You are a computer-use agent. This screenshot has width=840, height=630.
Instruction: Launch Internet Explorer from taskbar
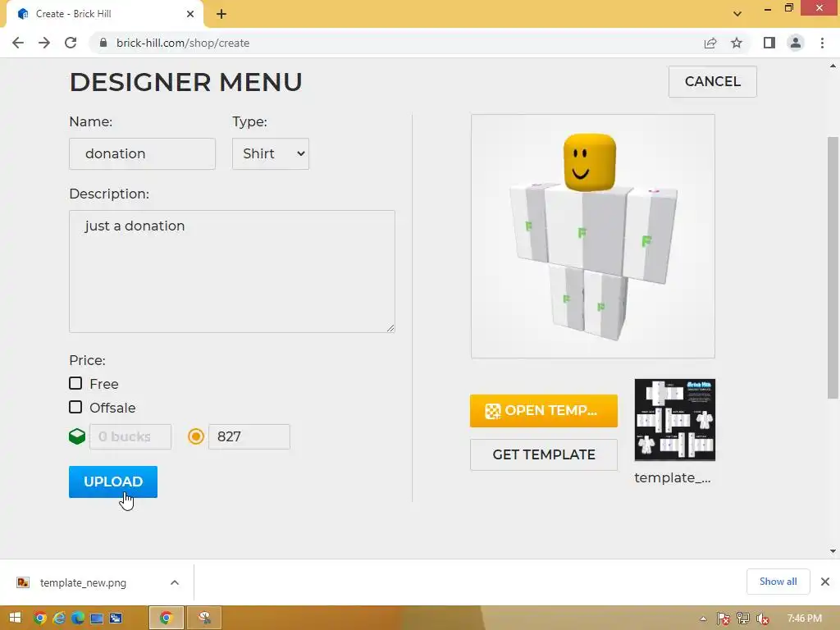[59, 618]
